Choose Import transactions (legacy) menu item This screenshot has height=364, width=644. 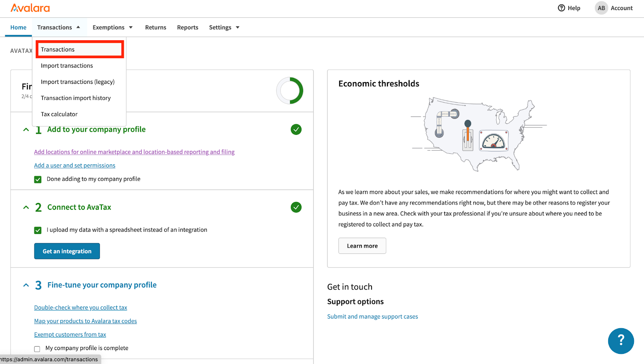pos(78,82)
